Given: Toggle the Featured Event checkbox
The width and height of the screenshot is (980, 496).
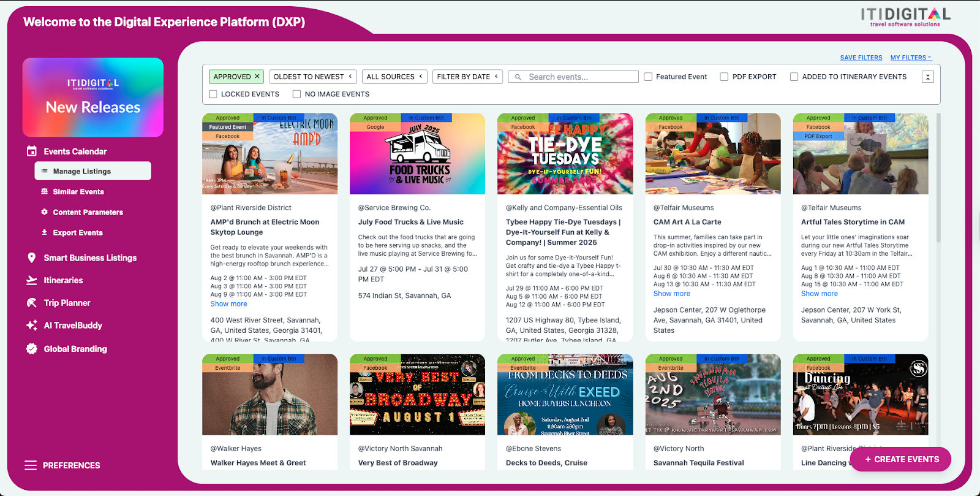Looking at the screenshot, I should pyautogui.click(x=648, y=77).
